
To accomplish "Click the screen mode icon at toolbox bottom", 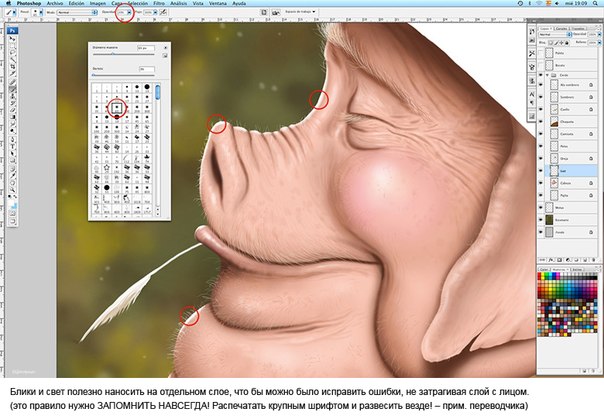I will pos(13,221).
